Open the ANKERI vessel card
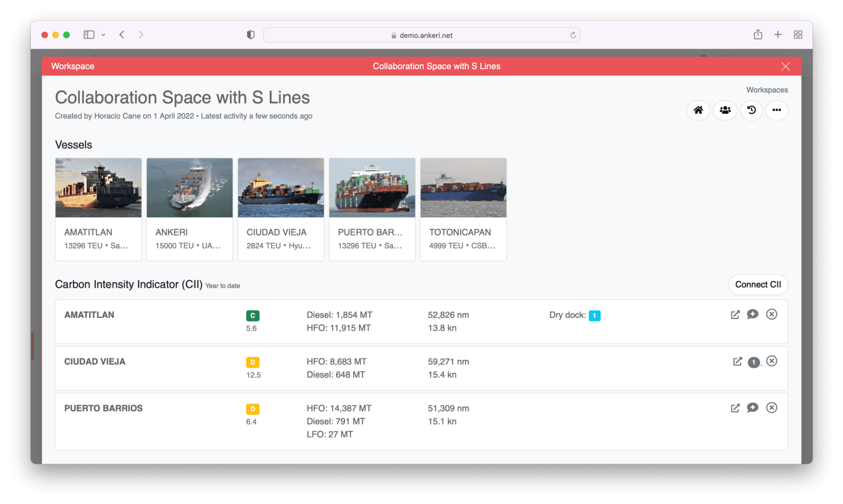 (190, 210)
